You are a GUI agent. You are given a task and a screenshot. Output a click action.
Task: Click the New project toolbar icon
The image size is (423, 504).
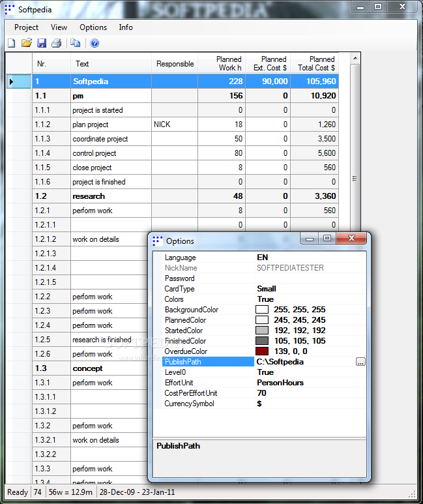click(x=12, y=43)
